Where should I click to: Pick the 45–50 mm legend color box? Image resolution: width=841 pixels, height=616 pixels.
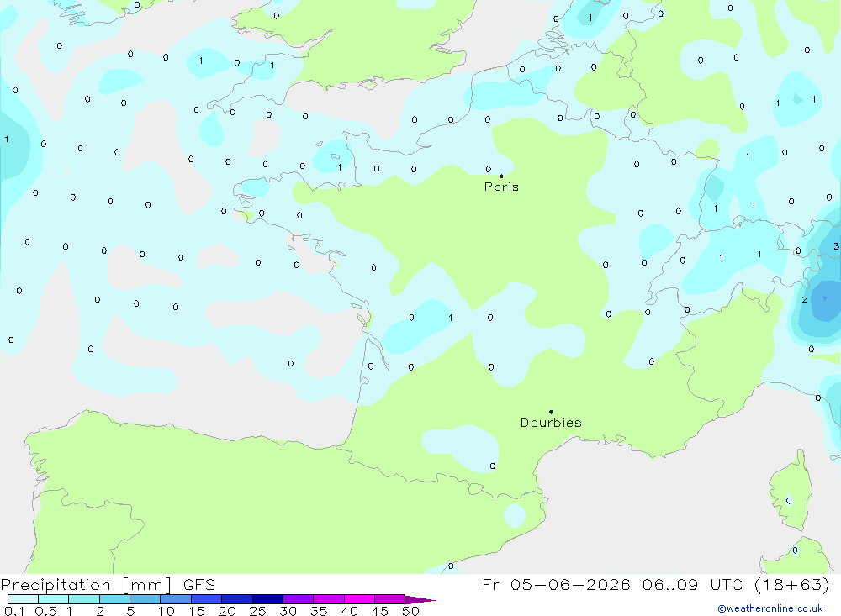[389, 599]
